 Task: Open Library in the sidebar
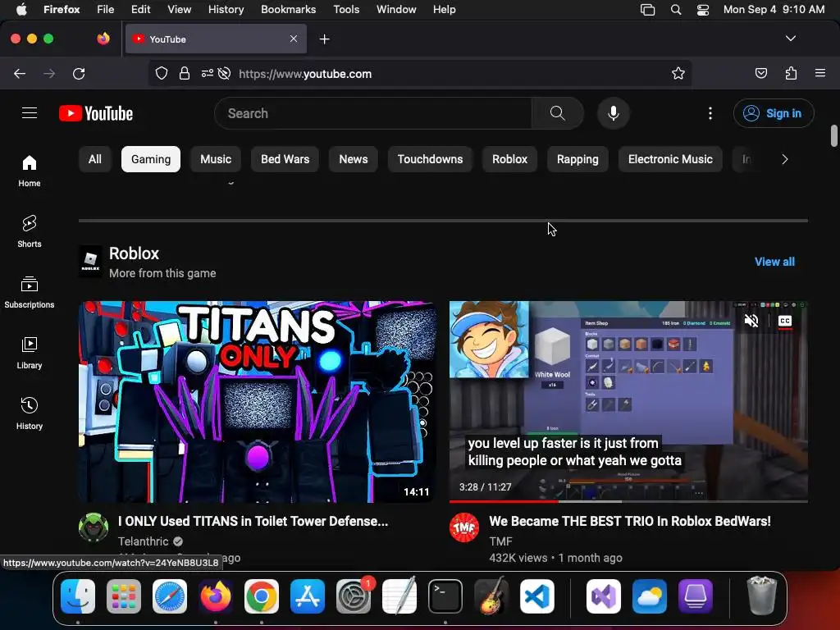[30, 353]
